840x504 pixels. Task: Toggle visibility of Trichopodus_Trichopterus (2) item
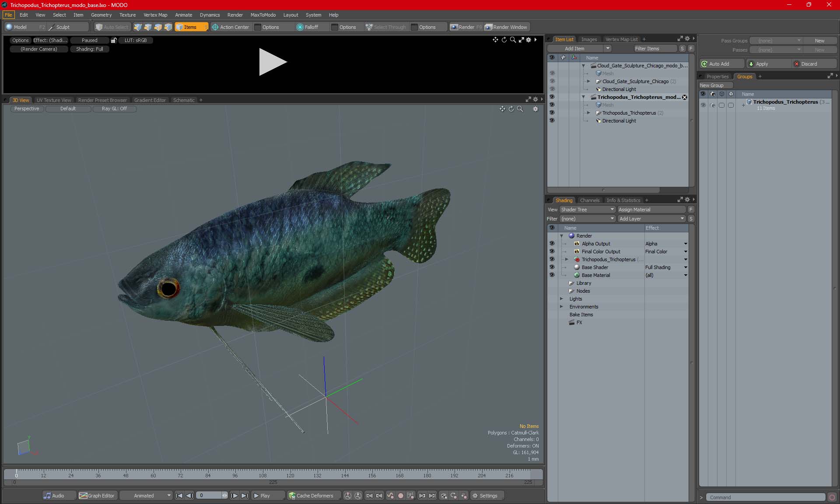pos(552,113)
